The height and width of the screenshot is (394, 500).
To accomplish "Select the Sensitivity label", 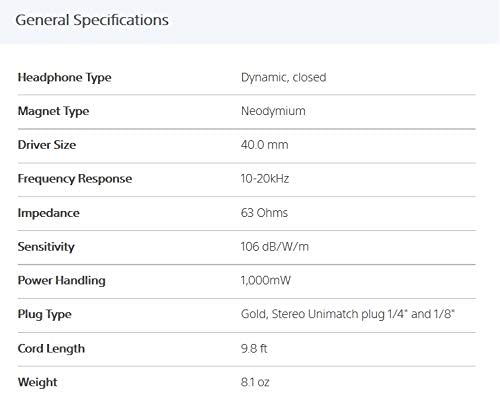I will [46, 247].
